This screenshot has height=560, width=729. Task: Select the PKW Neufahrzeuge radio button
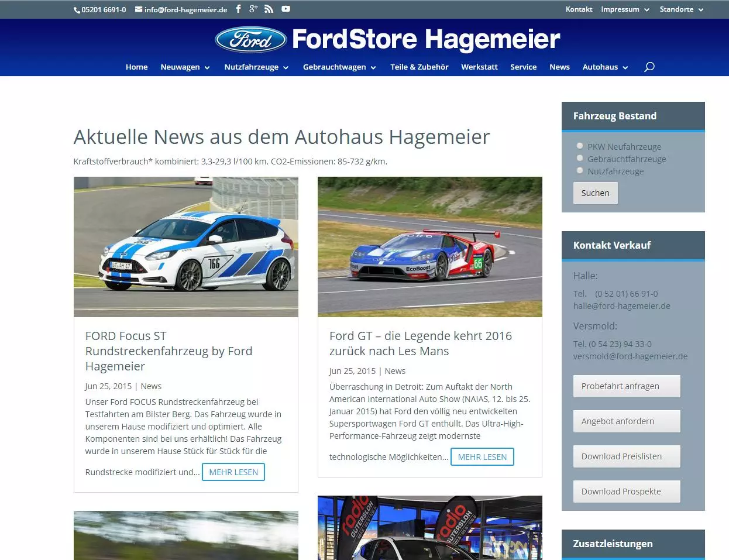[x=580, y=146]
